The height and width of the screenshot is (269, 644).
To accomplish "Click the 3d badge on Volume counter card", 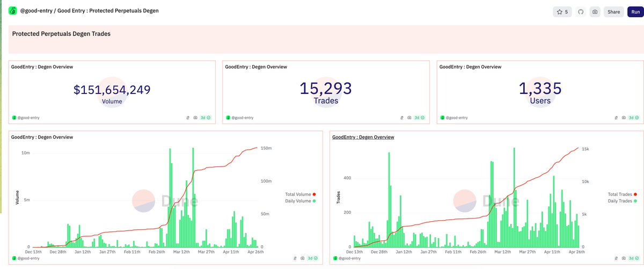I will [x=206, y=118].
